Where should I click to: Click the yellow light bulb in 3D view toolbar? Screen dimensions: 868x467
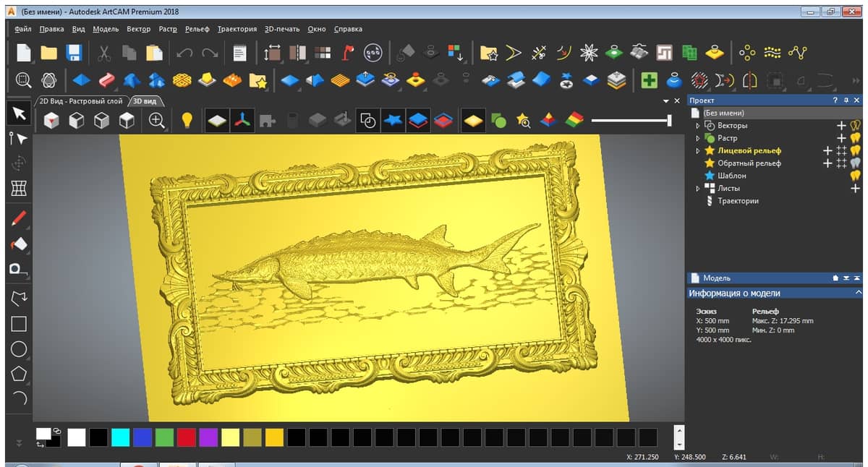(187, 121)
